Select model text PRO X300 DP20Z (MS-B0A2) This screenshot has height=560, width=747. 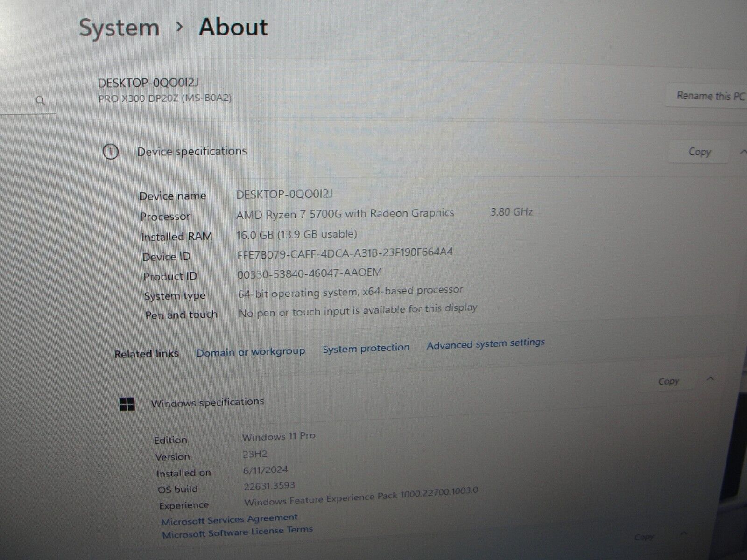(x=165, y=98)
